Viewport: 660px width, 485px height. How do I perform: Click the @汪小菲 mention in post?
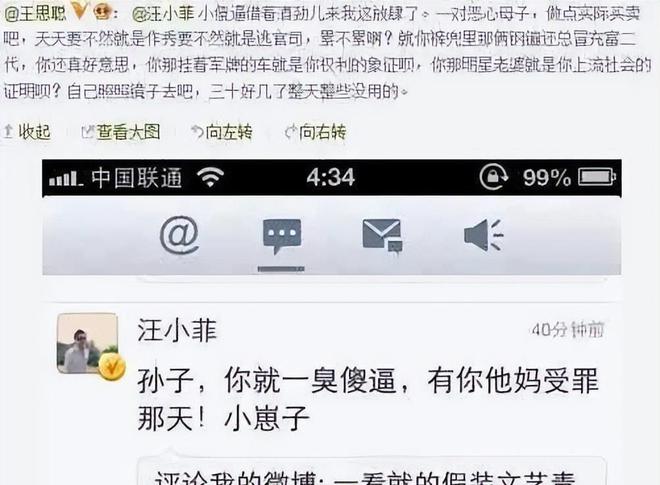pyautogui.click(x=163, y=14)
